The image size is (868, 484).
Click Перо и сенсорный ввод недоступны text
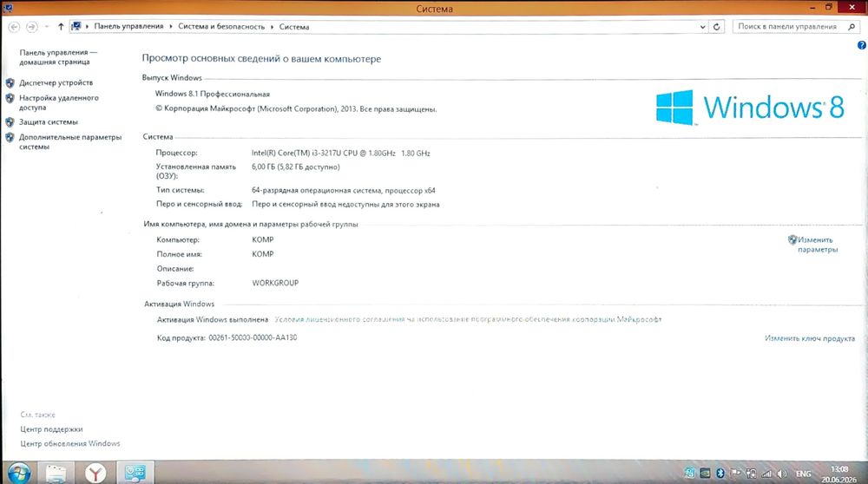pos(345,204)
